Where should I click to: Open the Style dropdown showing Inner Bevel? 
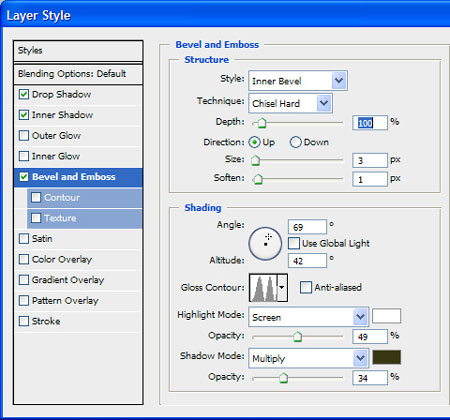pos(298,81)
